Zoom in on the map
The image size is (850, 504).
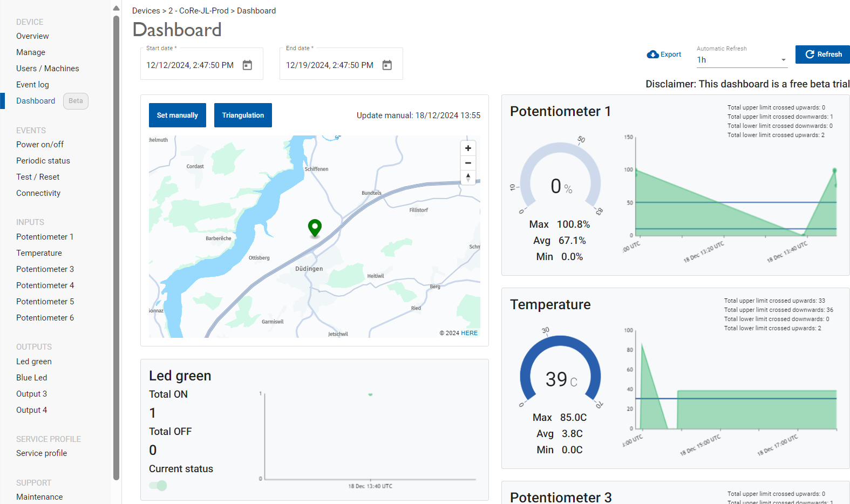point(468,148)
